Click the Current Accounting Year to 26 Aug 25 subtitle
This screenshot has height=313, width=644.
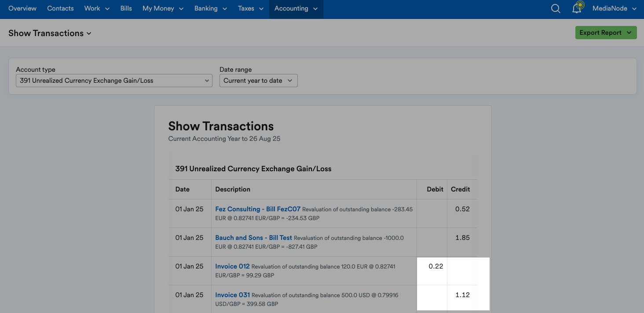click(224, 139)
